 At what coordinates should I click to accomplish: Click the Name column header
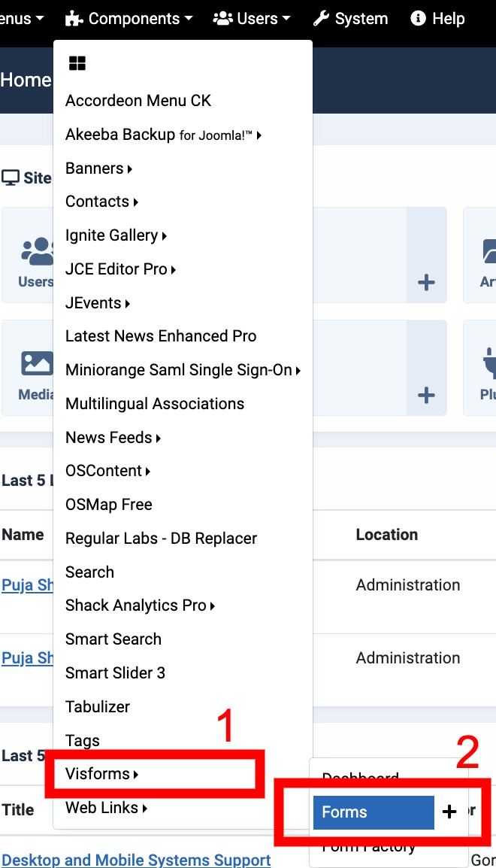(x=23, y=534)
